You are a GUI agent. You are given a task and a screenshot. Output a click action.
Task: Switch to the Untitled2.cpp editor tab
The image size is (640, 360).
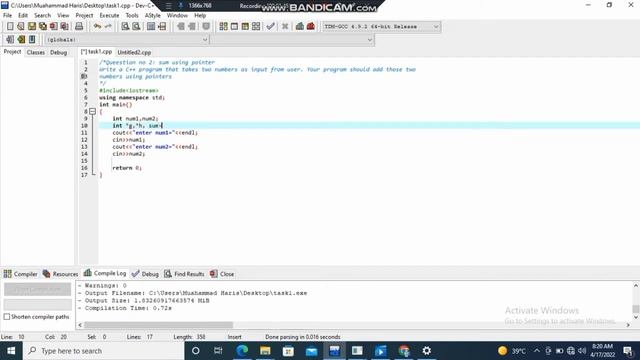coord(134,52)
